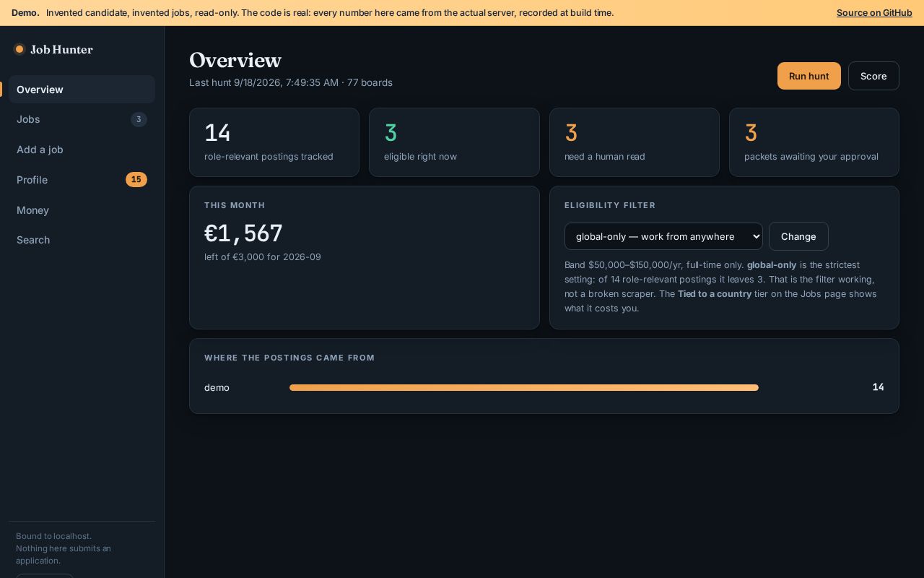Open the 14 role-relevant postings tracked card
The height and width of the screenshot is (578, 924).
pos(274,142)
